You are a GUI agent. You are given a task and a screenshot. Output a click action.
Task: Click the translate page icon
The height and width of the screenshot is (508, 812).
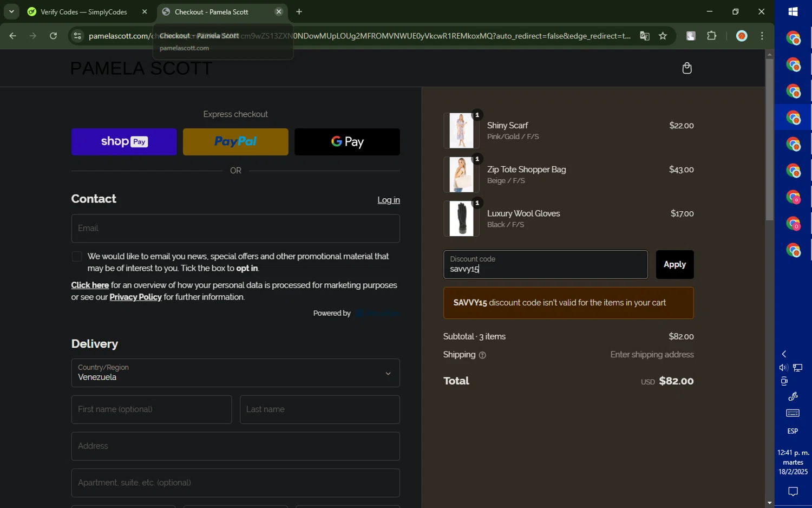(644, 36)
